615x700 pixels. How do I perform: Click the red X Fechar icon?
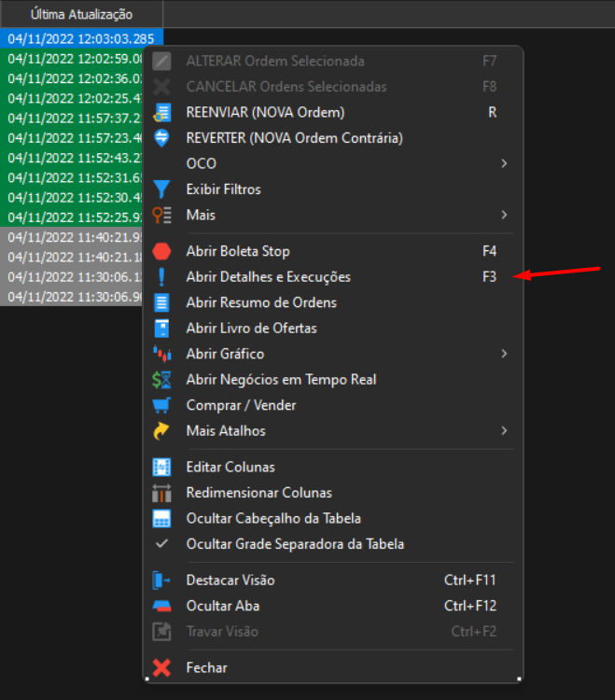click(x=161, y=668)
